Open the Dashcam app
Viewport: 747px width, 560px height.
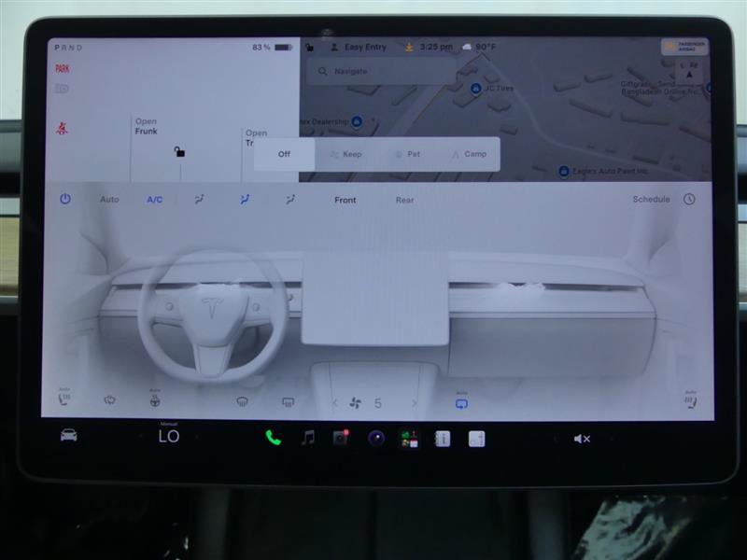(x=341, y=438)
